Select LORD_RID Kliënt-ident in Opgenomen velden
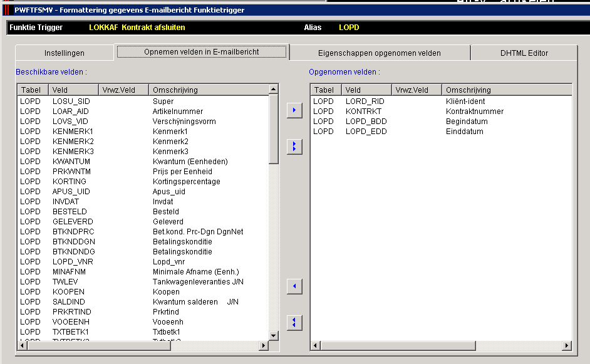Image resolution: width=590 pixels, height=364 pixels. point(441,101)
